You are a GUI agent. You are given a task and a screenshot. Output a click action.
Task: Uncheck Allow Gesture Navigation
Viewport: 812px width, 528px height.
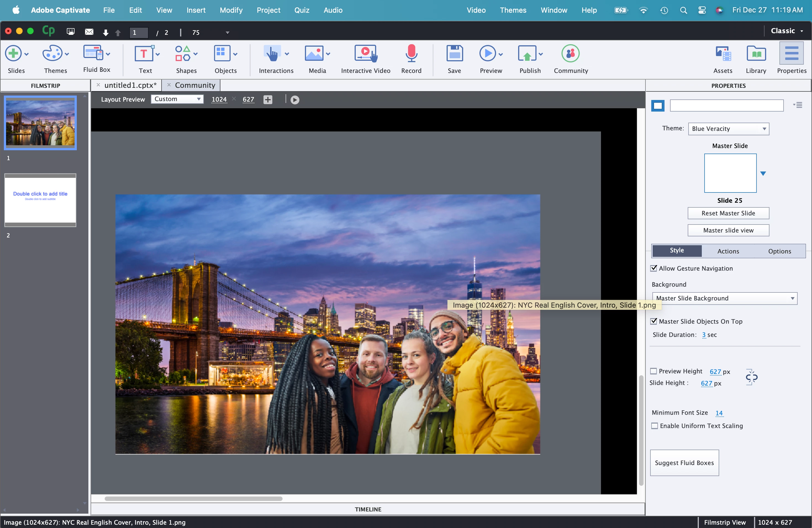click(653, 268)
